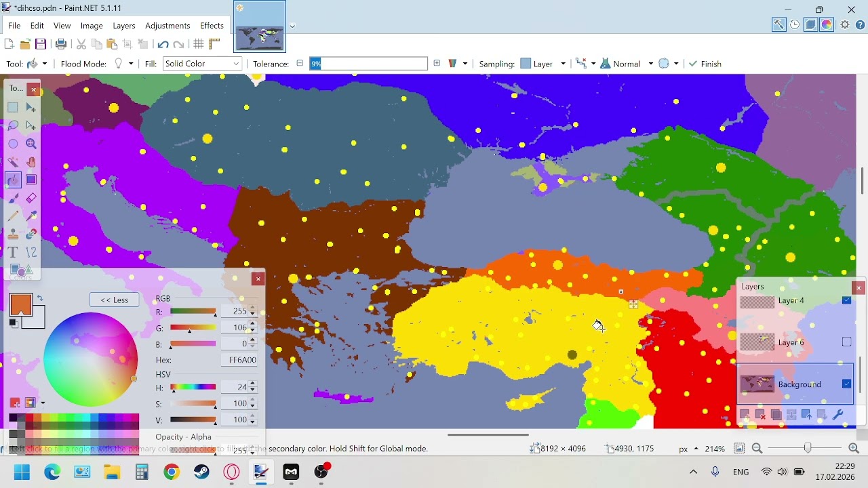
Task: Click the Undo arrow in toolbar
Action: click(163, 44)
